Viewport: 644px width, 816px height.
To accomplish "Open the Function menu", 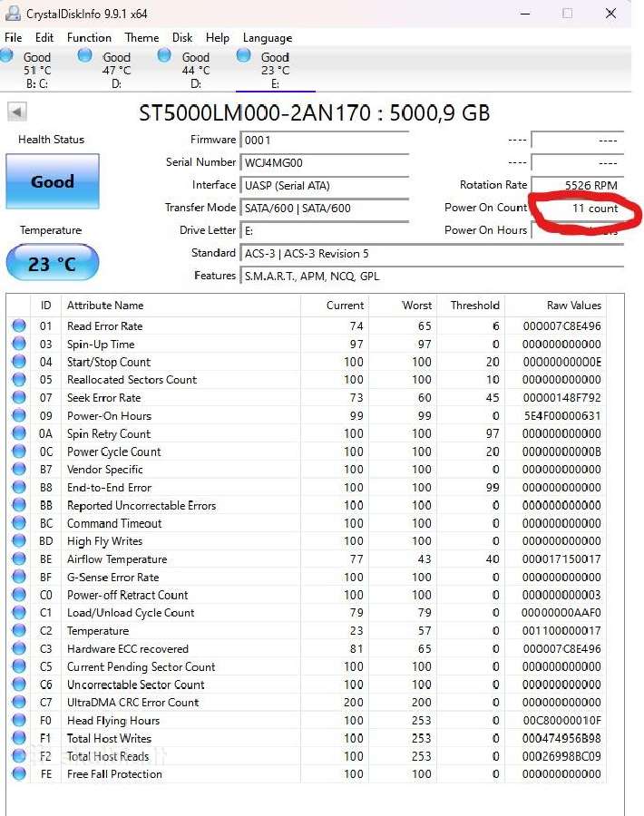I will tap(89, 37).
